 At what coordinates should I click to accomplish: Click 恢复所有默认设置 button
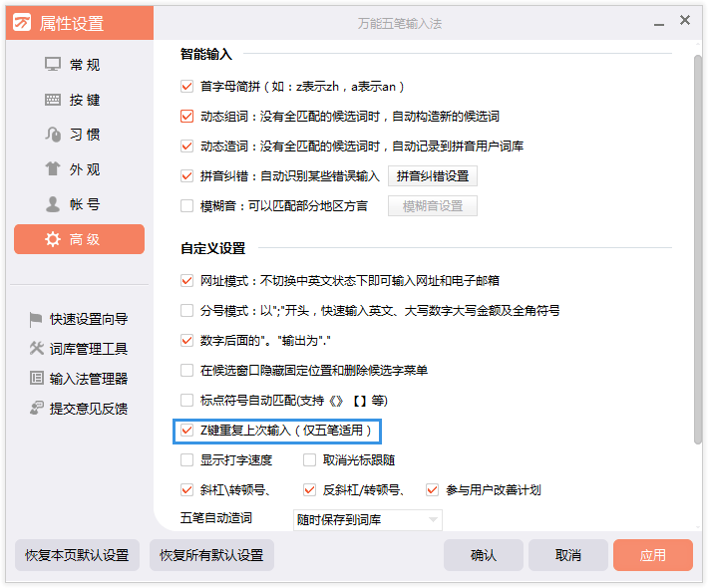(x=211, y=555)
